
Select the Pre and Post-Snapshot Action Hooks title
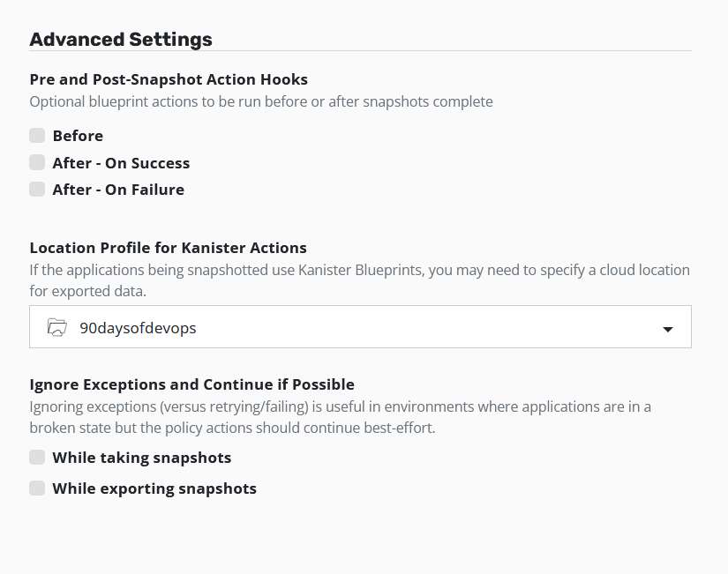tap(169, 79)
